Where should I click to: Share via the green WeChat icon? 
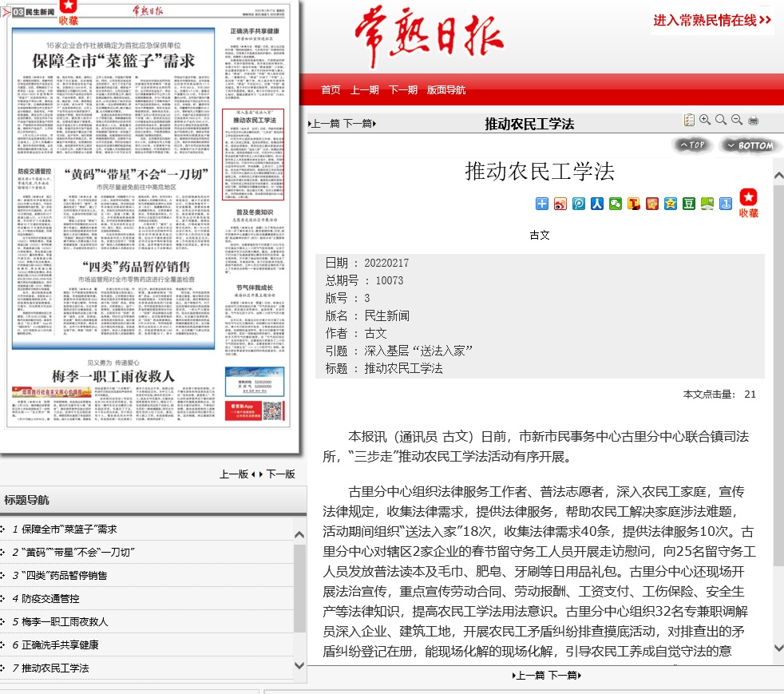[x=616, y=204]
